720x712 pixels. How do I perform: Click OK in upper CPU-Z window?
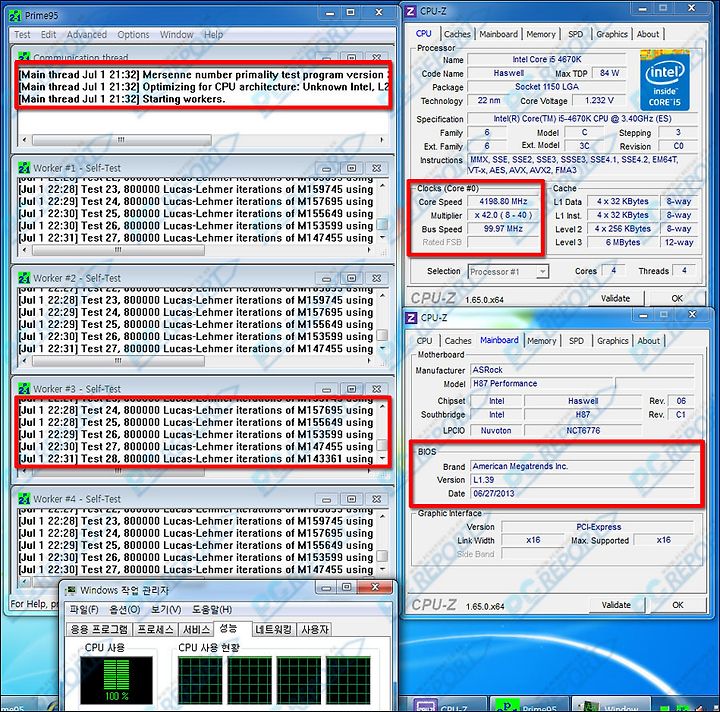677,298
